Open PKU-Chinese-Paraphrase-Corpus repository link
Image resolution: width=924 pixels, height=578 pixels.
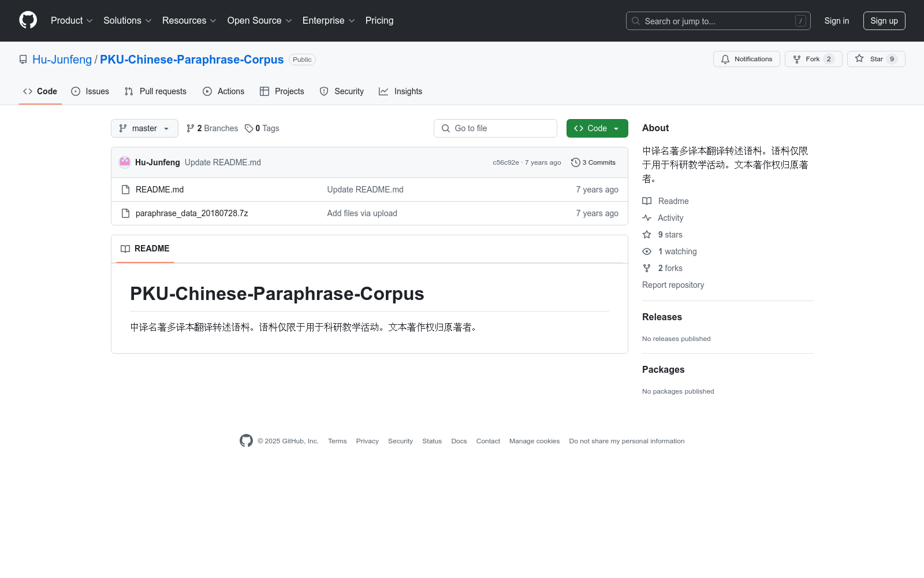click(192, 60)
